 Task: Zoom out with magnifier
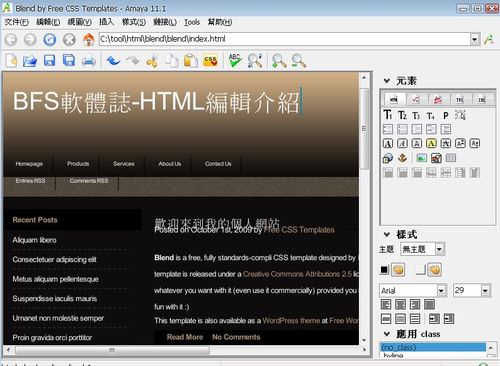tap(299, 61)
